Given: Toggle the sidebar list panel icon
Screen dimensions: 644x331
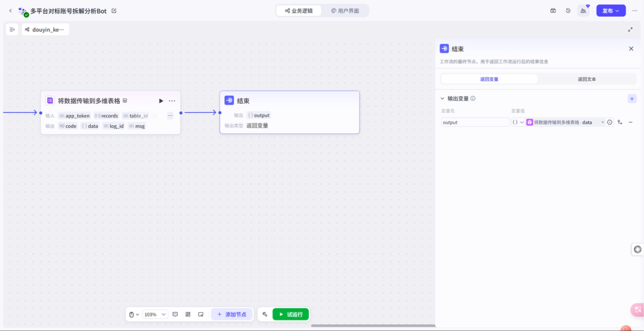Looking at the screenshot, I should pos(12,30).
